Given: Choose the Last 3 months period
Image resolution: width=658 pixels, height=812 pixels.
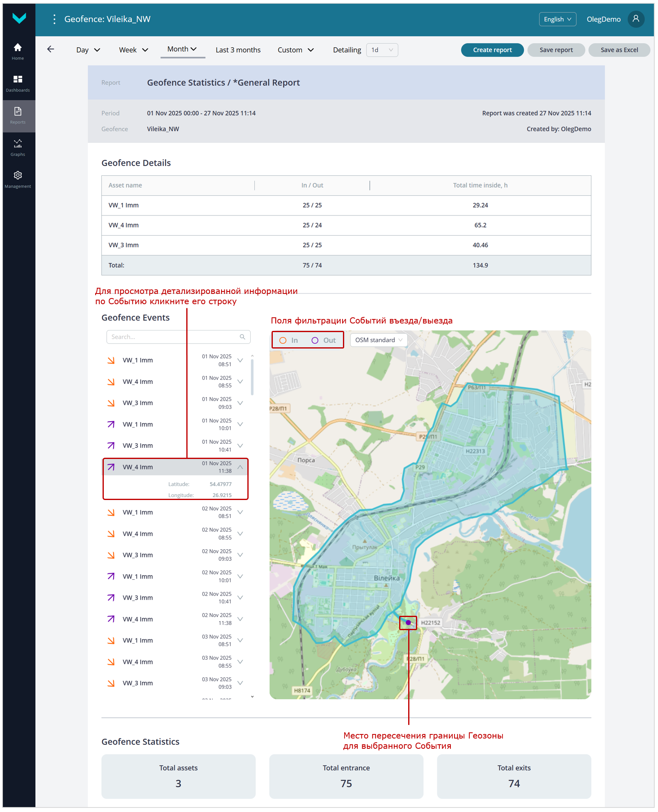Looking at the screenshot, I should (x=238, y=50).
